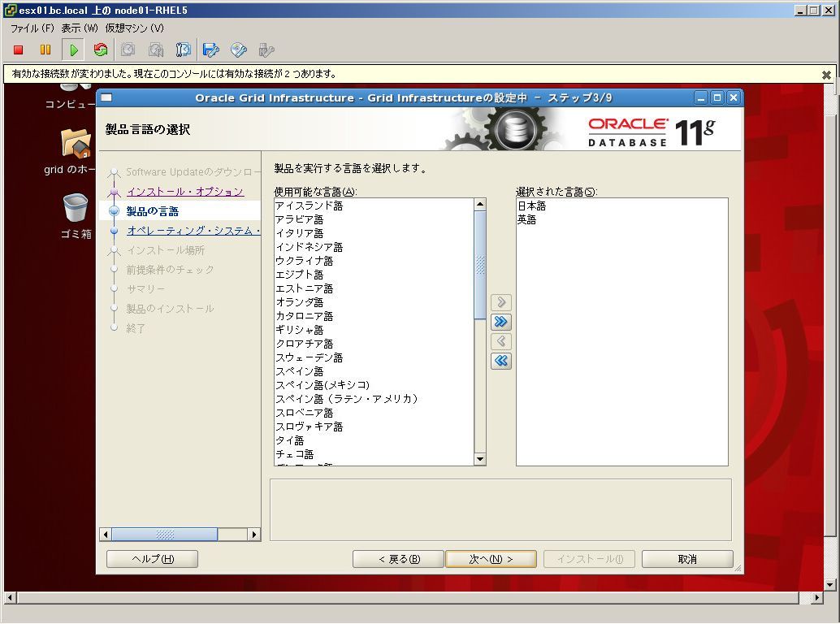Select チェコ語 in available languages
This screenshot has height=624, width=840.
pos(374,454)
